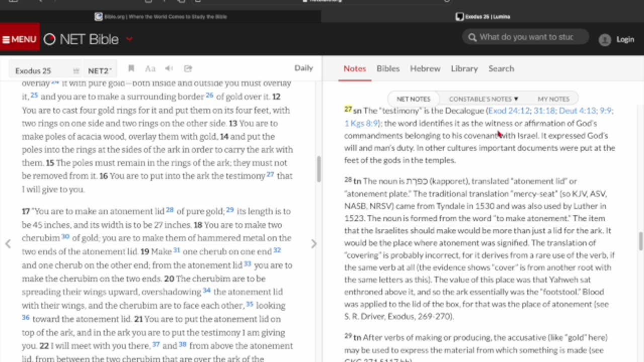Viewport: 644px width, 362px height.
Task: Click the 1 Kgs 8:9 reference link
Action: click(361, 123)
